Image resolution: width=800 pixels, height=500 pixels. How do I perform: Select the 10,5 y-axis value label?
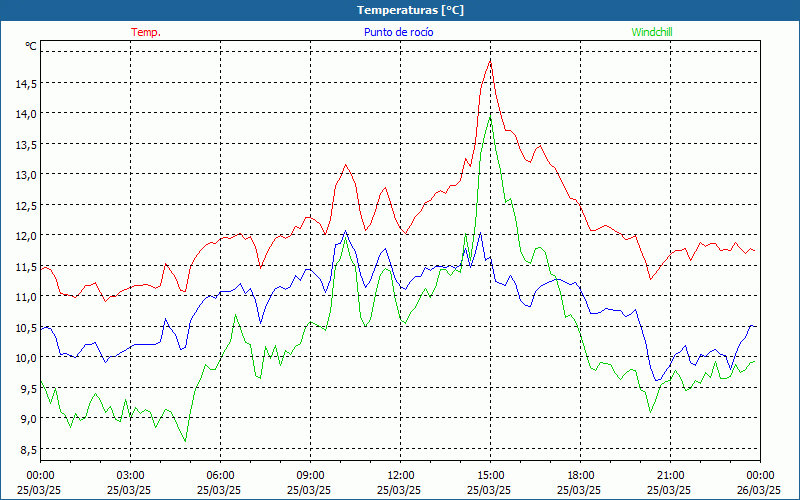pos(26,327)
